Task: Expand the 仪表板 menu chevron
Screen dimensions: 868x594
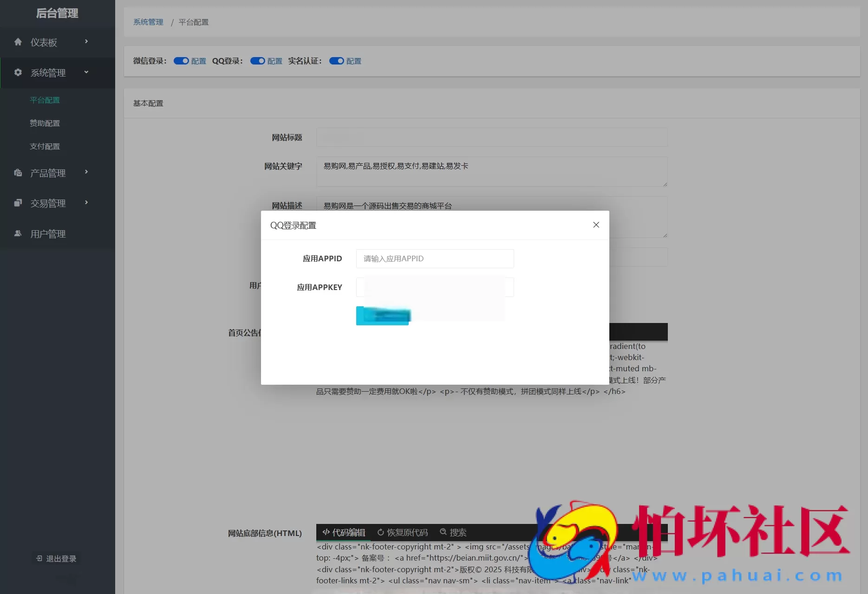Action: [x=86, y=42]
